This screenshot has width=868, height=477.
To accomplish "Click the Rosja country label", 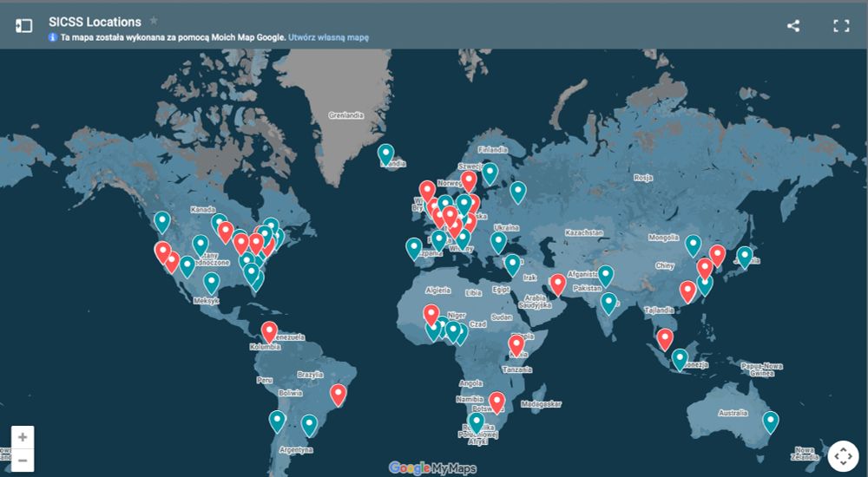I will coord(643,178).
